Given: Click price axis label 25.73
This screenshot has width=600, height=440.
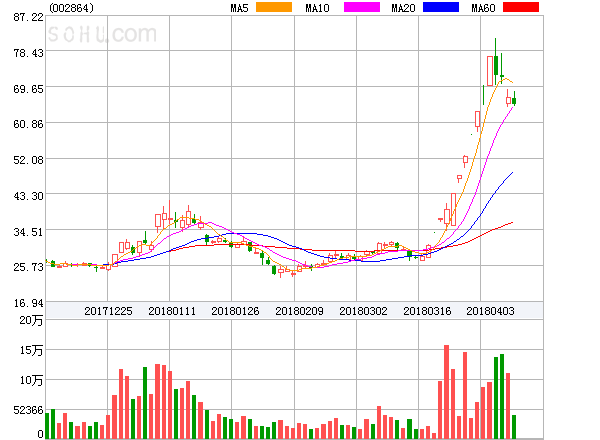Looking at the screenshot, I should point(28,267).
